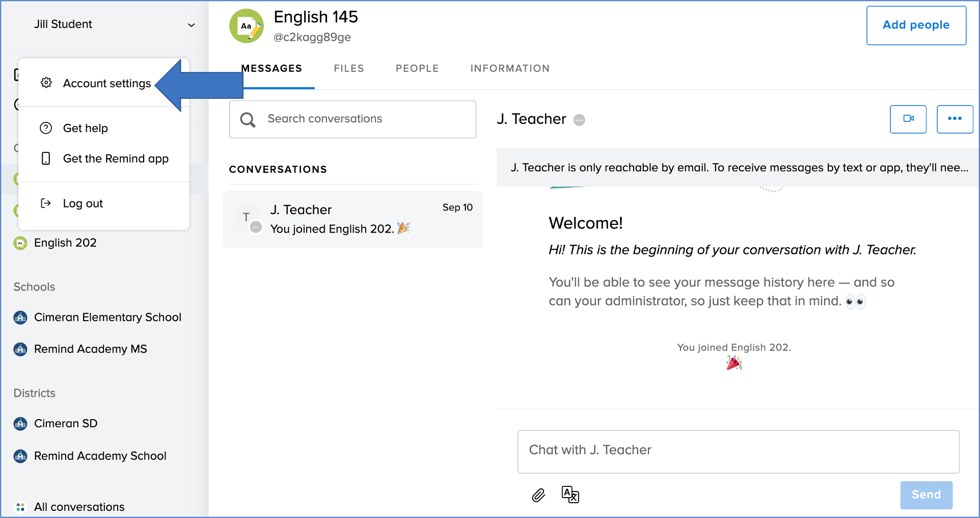Click the Add people button
The image size is (980, 518).
click(916, 25)
